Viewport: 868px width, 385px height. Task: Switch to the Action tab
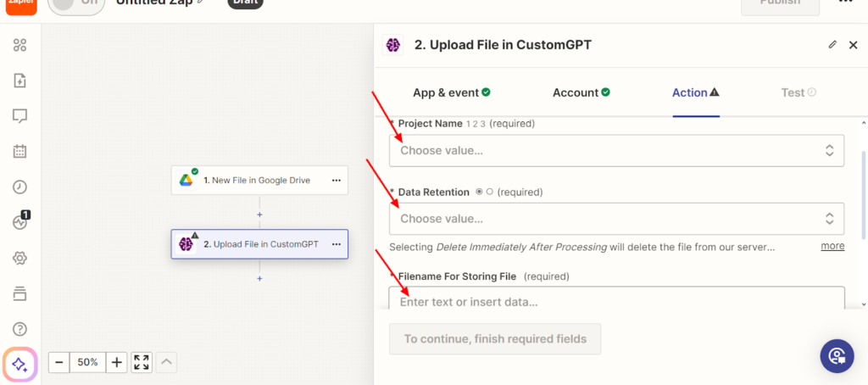click(x=695, y=92)
